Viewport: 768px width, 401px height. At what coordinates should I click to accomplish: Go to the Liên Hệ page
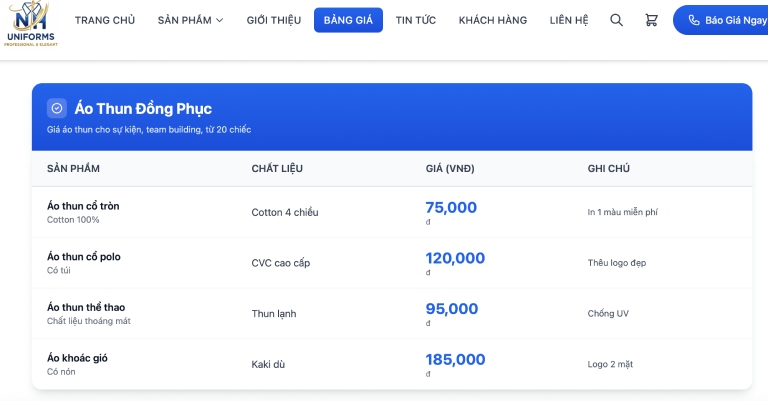[x=569, y=20]
